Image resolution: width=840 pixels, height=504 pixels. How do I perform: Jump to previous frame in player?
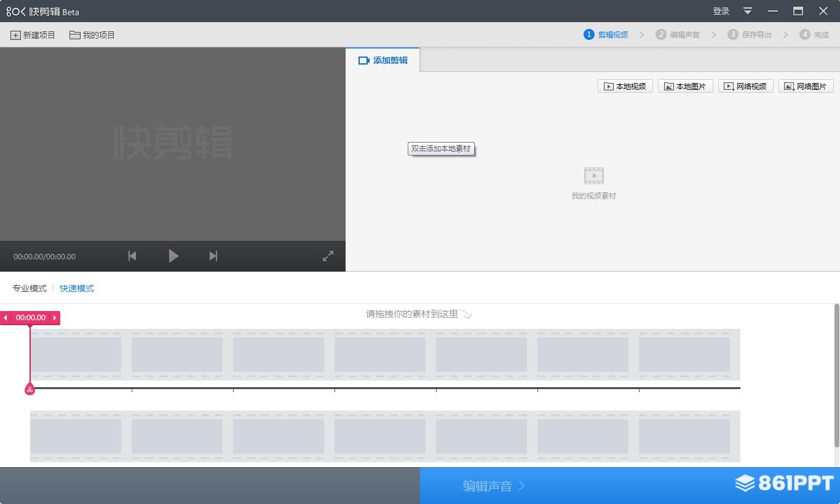click(132, 256)
